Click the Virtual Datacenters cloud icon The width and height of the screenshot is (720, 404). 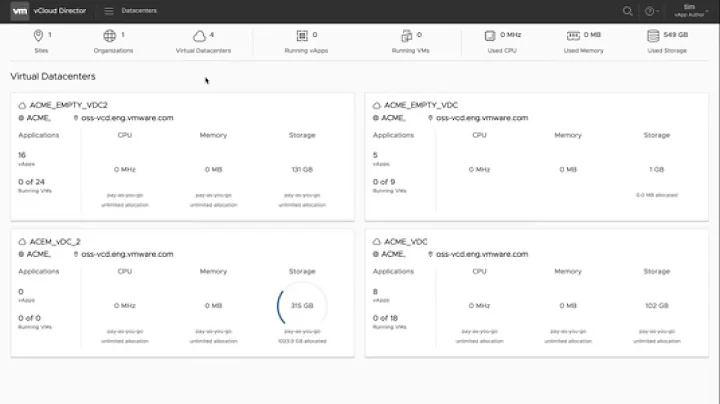coord(199,36)
